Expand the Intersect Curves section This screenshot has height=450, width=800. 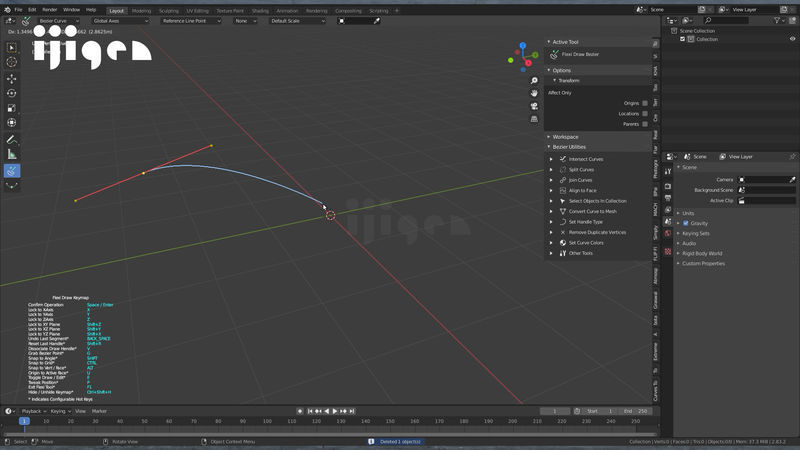[x=551, y=159]
